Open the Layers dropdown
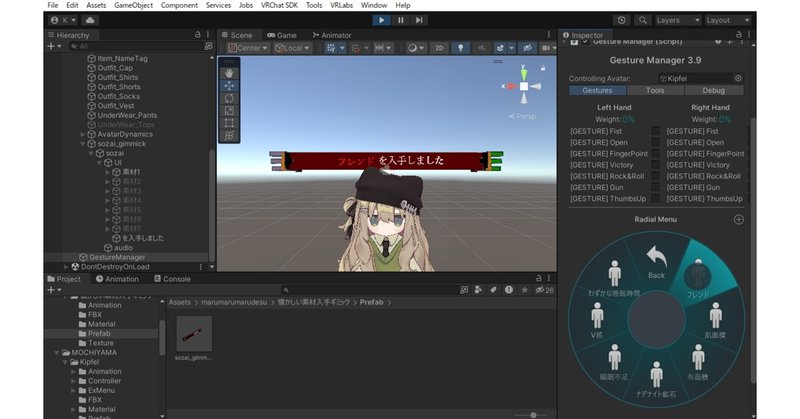800x419 pixels. click(678, 20)
